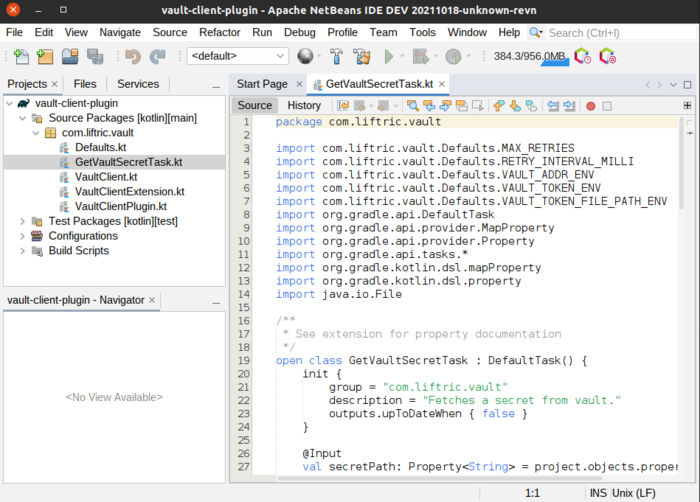Click the memory usage indicator 384.3/956.0MB
Screen dimensions: 700x502
[x=529, y=57]
